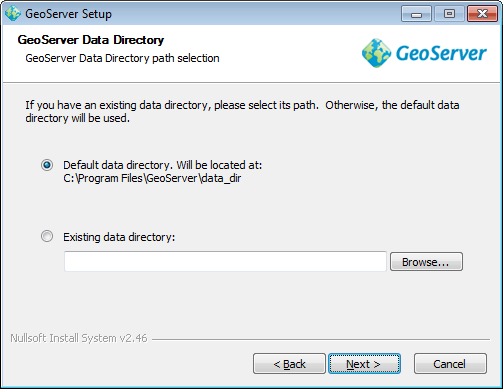503x389 pixels.
Task: Select the Existing data directory radio button
Action: (47, 236)
